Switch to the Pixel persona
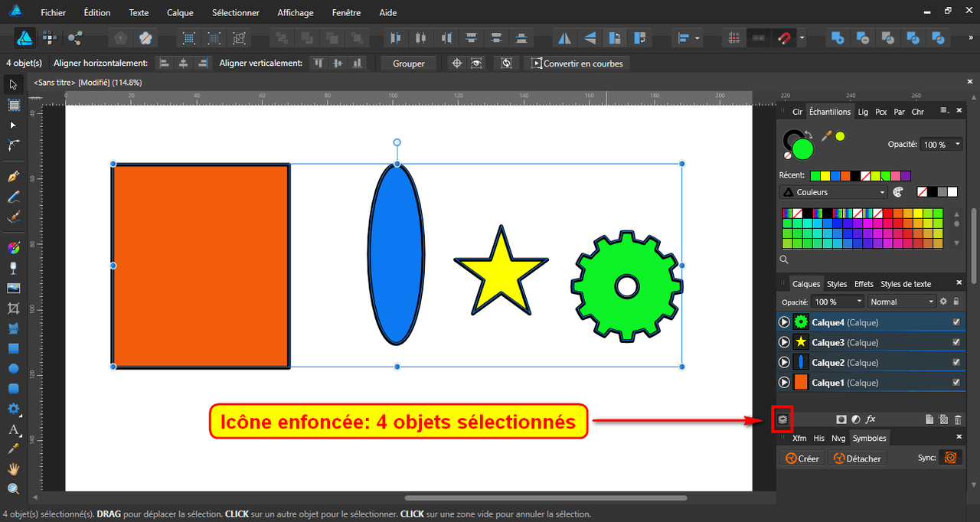The image size is (980, 522). pyautogui.click(x=50, y=38)
